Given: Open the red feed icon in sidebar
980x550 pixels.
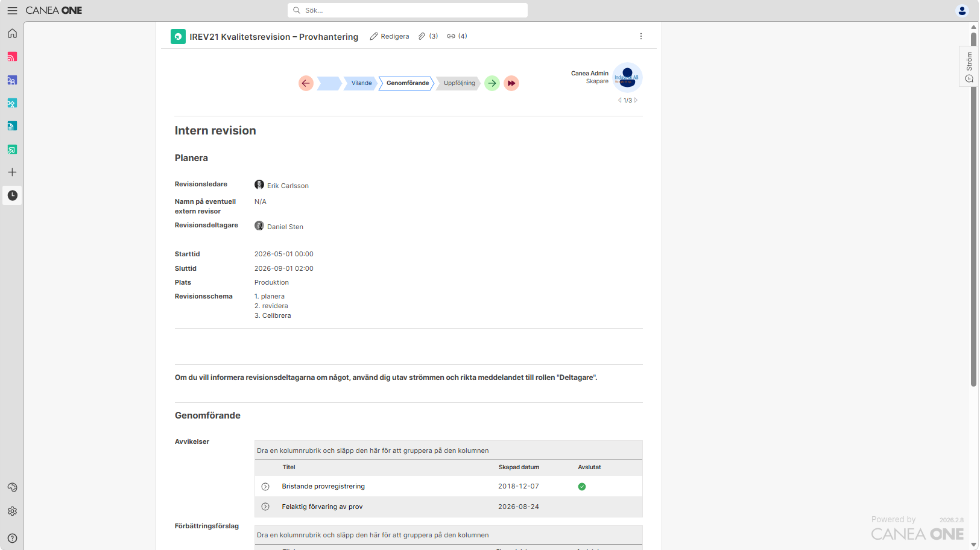Looking at the screenshot, I should click(12, 57).
